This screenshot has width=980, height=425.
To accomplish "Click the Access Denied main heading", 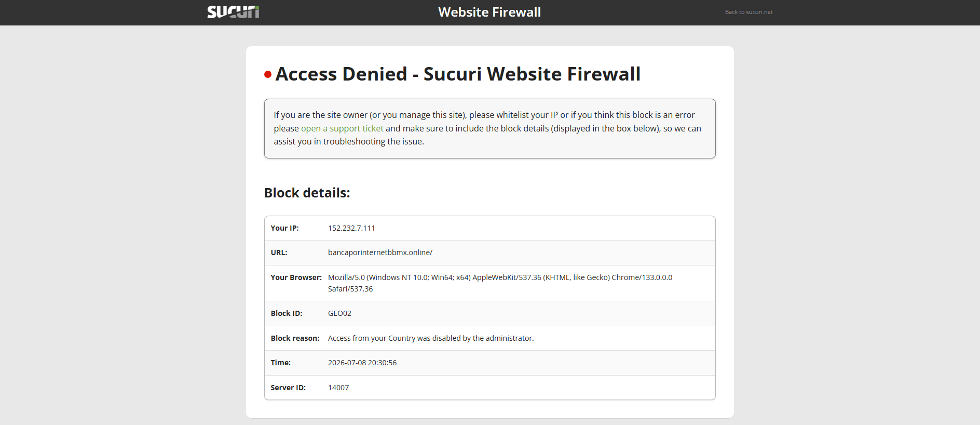I will (458, 74).
